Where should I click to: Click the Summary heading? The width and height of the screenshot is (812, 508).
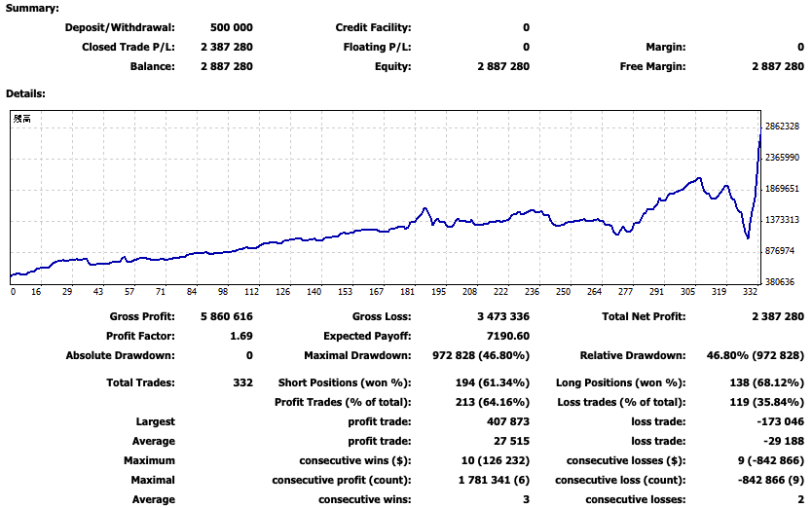click(32, 8)
